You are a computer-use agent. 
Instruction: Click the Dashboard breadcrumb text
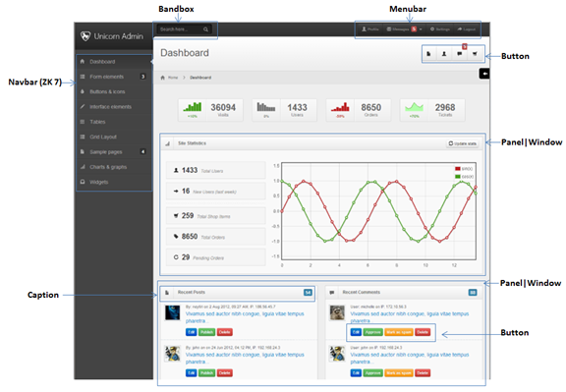pos(200,78)
